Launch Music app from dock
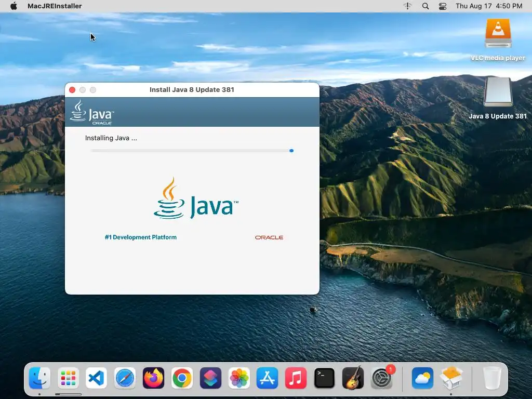 click(296, 378)
